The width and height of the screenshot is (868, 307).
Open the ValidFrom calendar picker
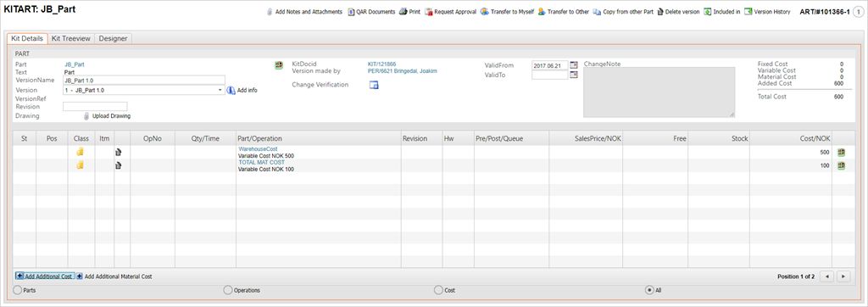574,65
